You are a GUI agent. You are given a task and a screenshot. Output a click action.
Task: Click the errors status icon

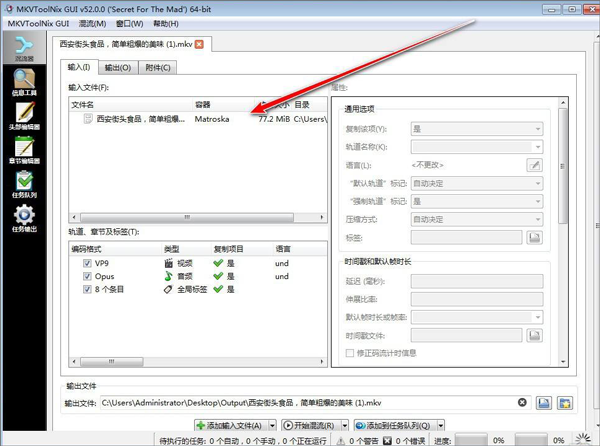pos(387,441)
